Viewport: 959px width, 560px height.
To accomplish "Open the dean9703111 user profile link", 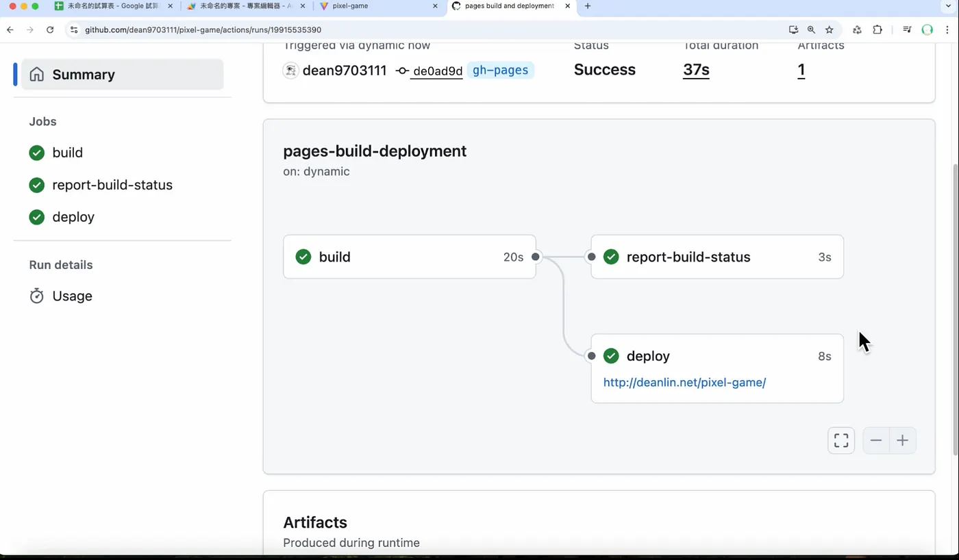I will [345, 71].
